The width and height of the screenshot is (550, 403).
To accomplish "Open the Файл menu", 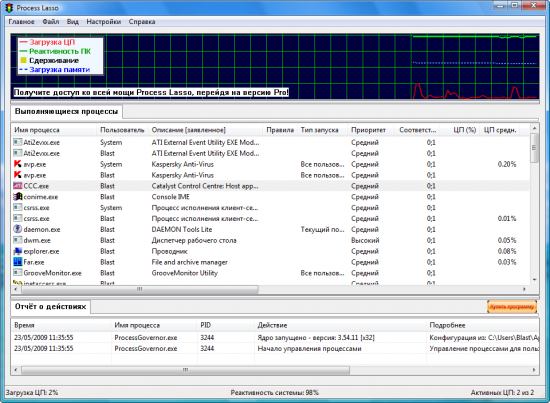I will coord(51,22).
